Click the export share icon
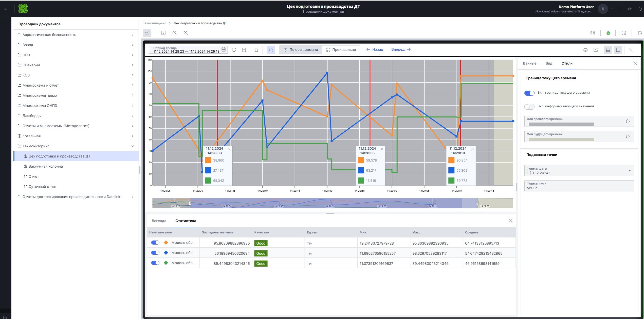Viewport: 644px width, 319px height. pyautogui.click(x=596, y=50)
